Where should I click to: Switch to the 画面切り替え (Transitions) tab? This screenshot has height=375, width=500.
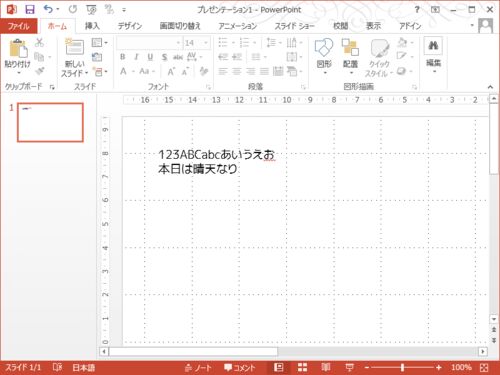coord(180,26)
